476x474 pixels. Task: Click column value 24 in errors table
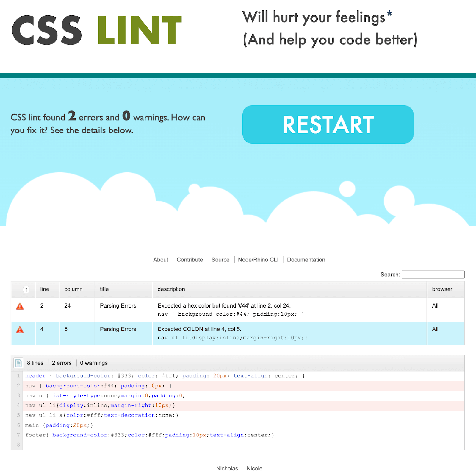68,306
